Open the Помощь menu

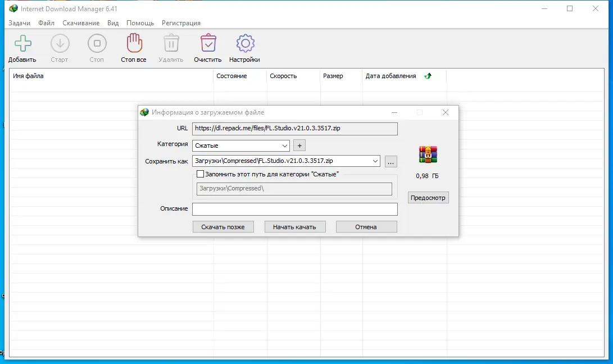point(140,23)
